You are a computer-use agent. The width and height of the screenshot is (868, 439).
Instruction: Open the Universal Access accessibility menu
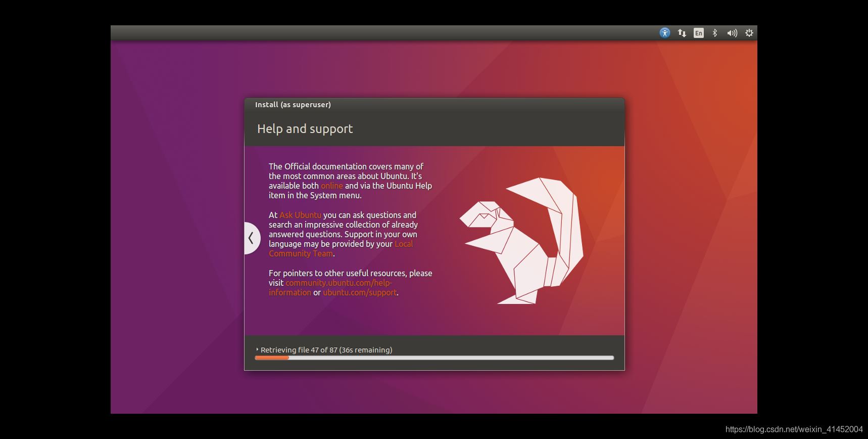(665, 33)
